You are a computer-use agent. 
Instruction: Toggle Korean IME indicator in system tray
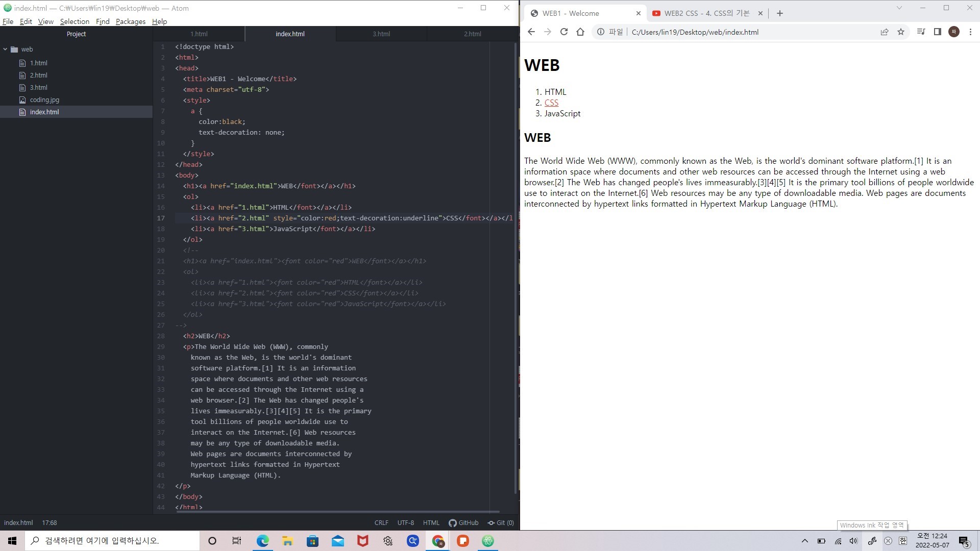[903, 541]
